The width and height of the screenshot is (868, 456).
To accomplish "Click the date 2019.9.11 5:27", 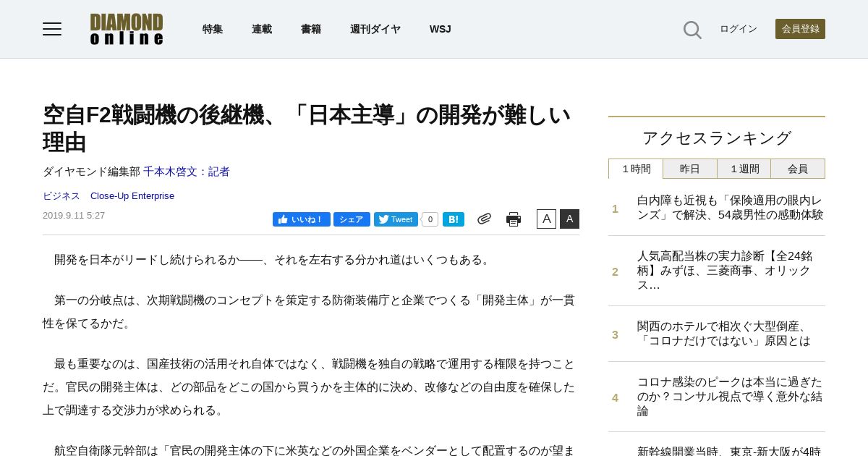I will pos(74,216).
